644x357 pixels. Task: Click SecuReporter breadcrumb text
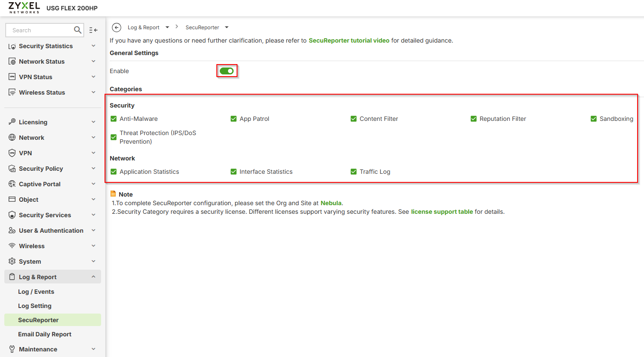[x=202, y=28]
